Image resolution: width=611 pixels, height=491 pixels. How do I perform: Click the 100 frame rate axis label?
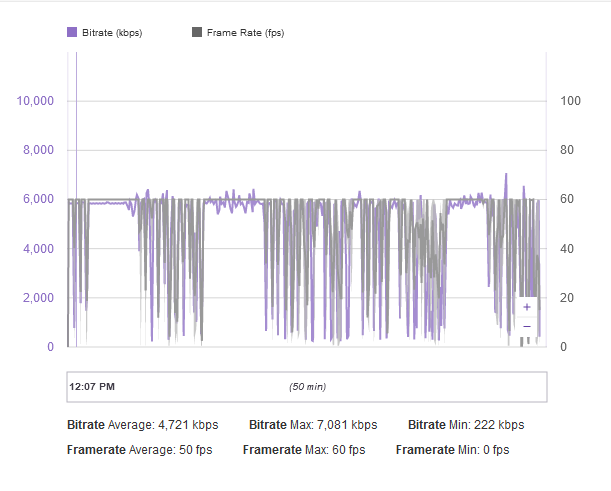(x=570, y=101)
